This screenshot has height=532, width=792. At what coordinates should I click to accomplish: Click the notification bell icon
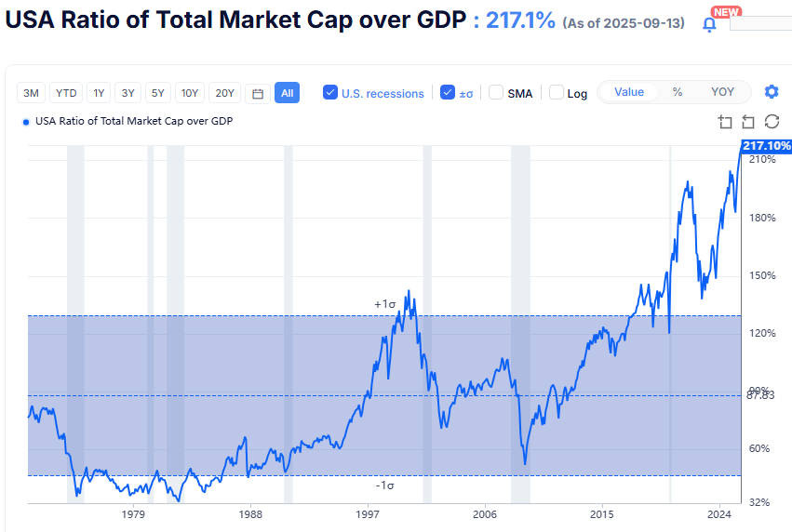coord(709,24)
